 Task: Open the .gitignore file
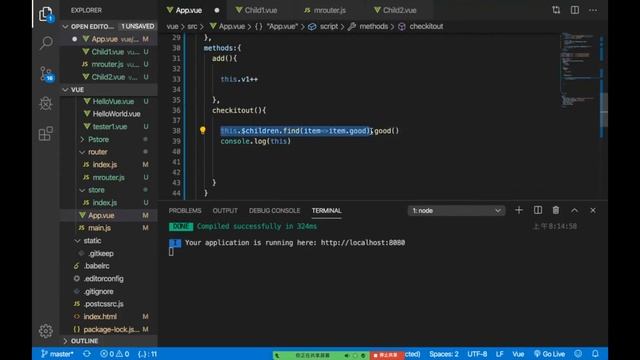[98, 291]
